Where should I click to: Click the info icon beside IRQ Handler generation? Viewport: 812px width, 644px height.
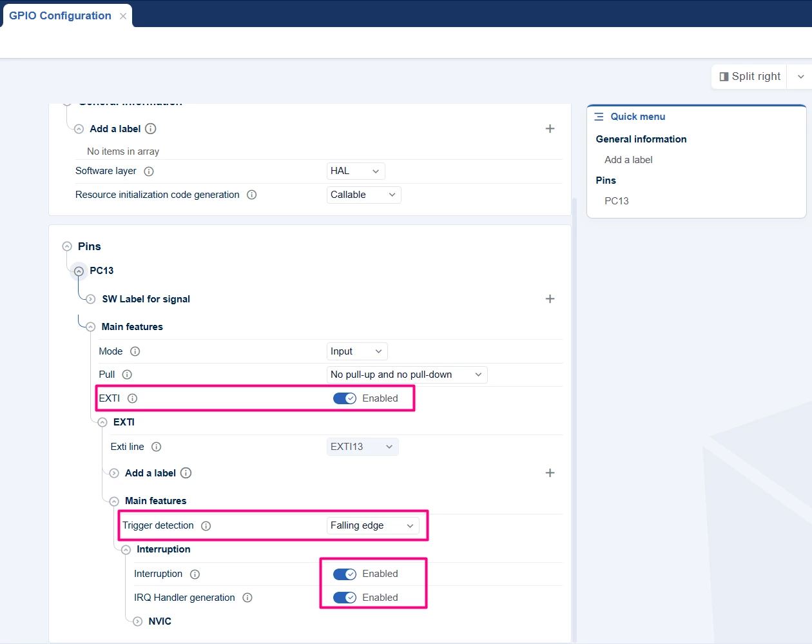pyautogui.click(x=247, y=598)
